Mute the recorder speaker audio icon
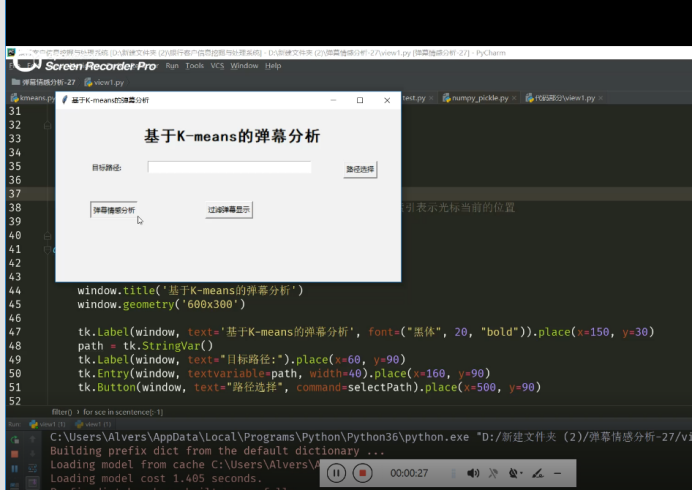 point(473,473)
